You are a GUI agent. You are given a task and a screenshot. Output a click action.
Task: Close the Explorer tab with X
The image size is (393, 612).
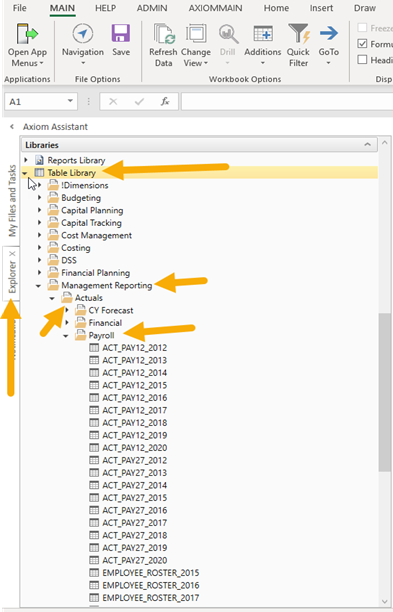12,254
